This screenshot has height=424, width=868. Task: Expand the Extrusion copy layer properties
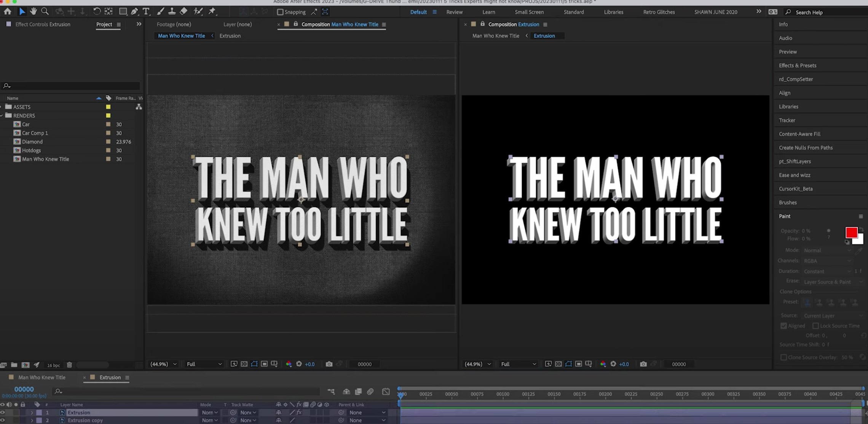coord(32,421)
